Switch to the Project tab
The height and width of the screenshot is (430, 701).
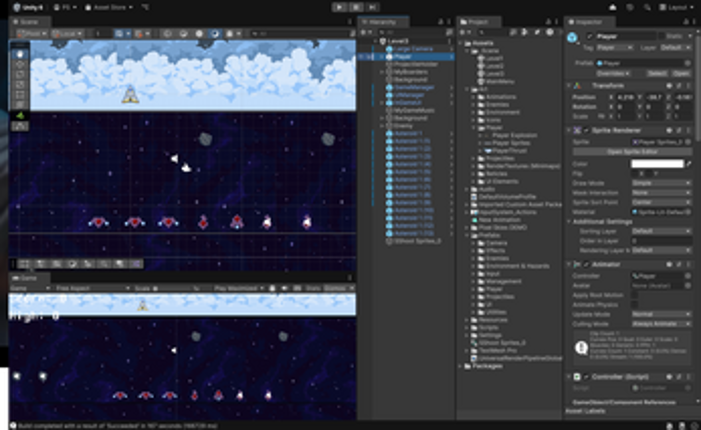pos(478,21)
